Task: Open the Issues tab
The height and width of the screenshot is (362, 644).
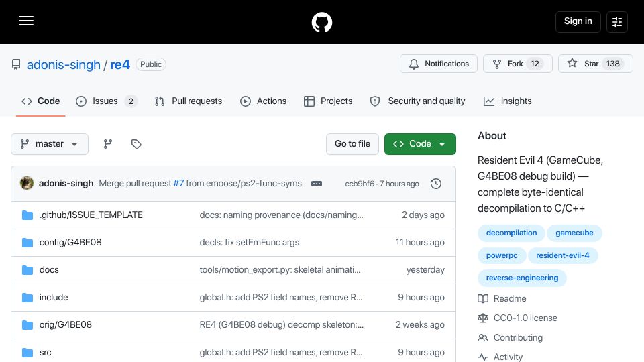Action: tap(107, 101)
